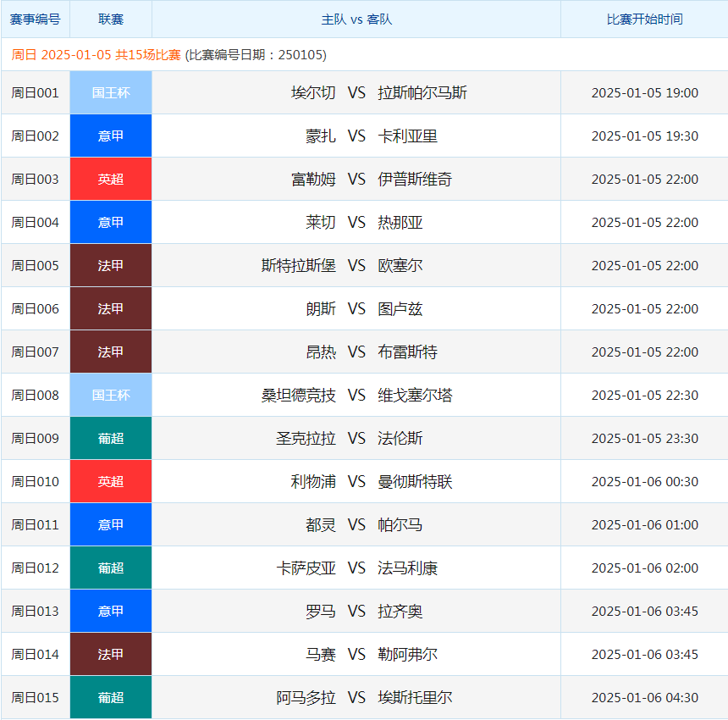Viewport: 728px width, 720px height.
Task: Click the 国王杯 league tag in row 周日001
Action: 111,92
